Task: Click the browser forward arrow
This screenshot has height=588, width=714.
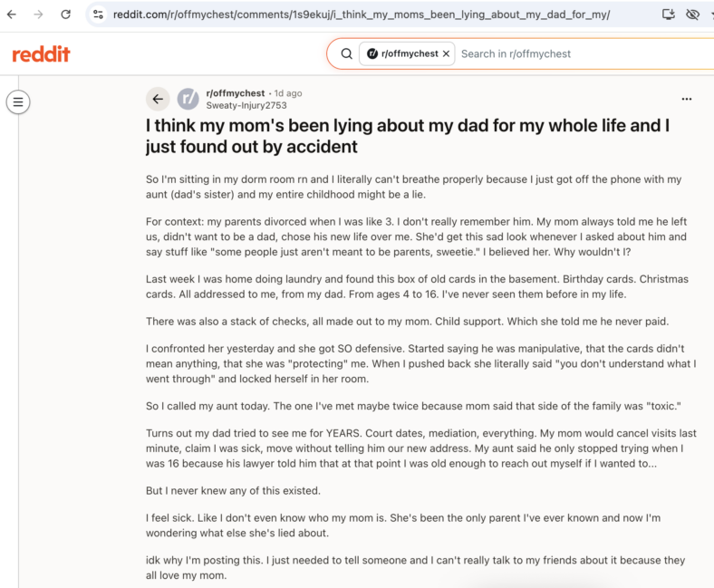Action: coord(39,14)
